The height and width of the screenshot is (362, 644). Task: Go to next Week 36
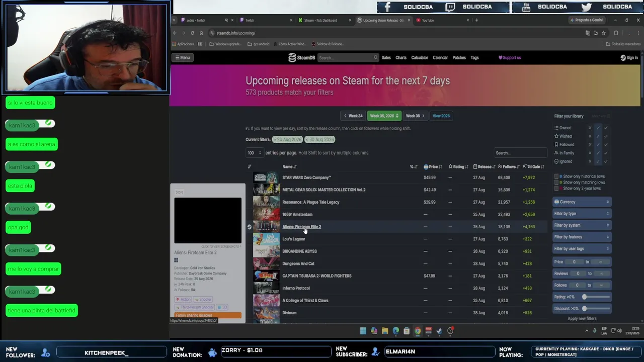coord(415,116)
